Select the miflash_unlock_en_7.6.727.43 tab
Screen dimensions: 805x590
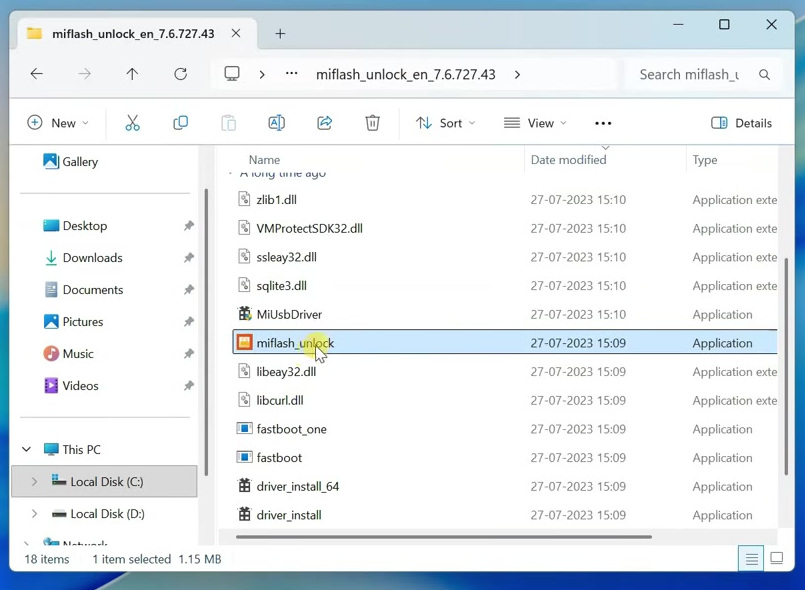137,34
